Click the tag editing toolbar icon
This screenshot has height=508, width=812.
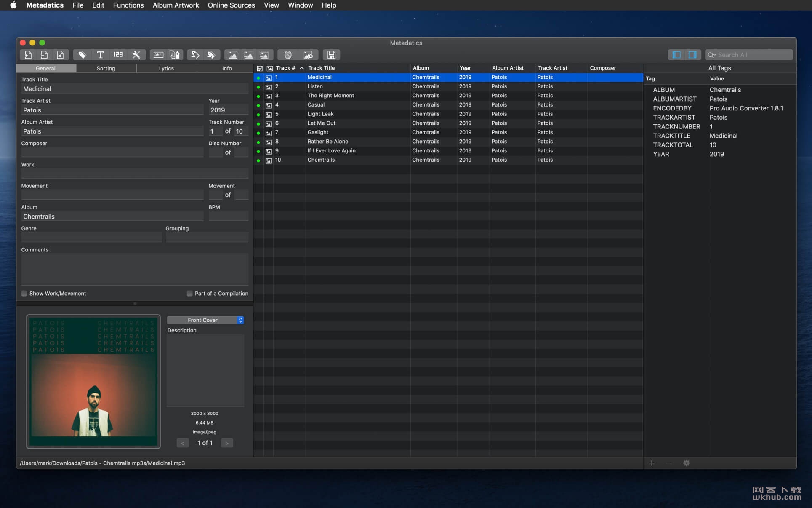pyautogui.click(x=82, y=55)
